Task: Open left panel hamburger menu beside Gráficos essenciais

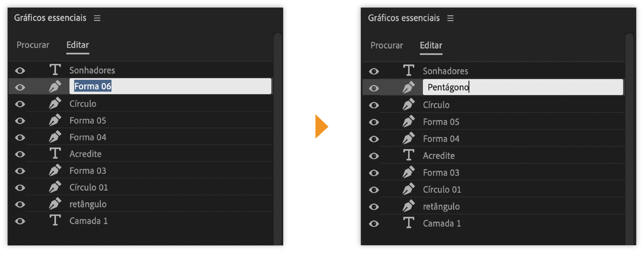Action: click(97, 18)
